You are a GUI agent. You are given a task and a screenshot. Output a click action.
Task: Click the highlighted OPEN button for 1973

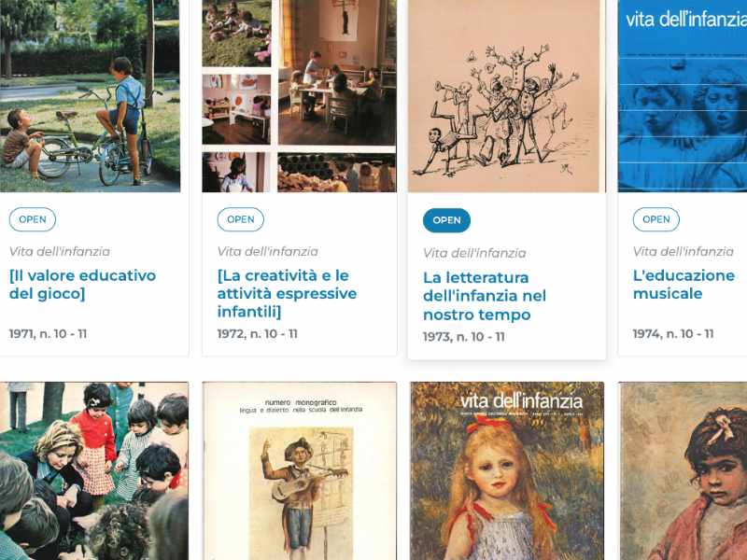pos(447,220)
